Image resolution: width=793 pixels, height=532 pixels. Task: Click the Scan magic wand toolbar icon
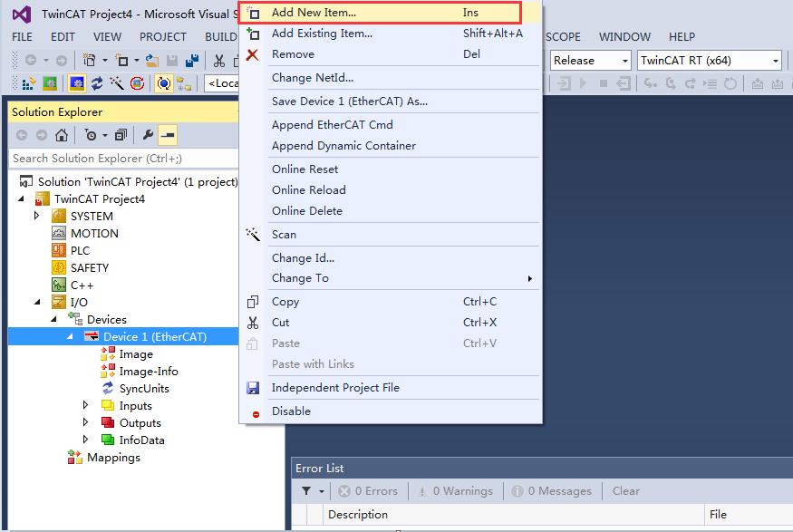click(116, 83)
